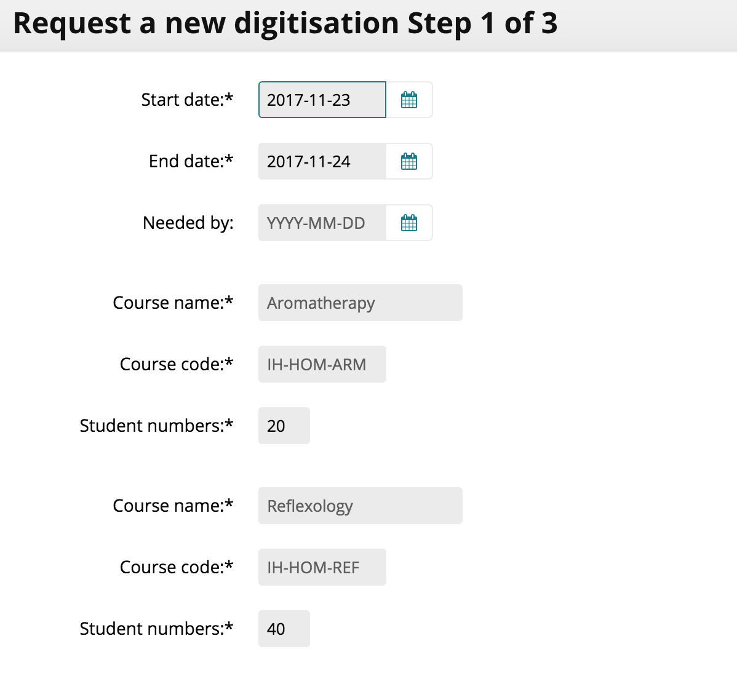Select the student numbers field containing 40

click(x=284, y=629)
